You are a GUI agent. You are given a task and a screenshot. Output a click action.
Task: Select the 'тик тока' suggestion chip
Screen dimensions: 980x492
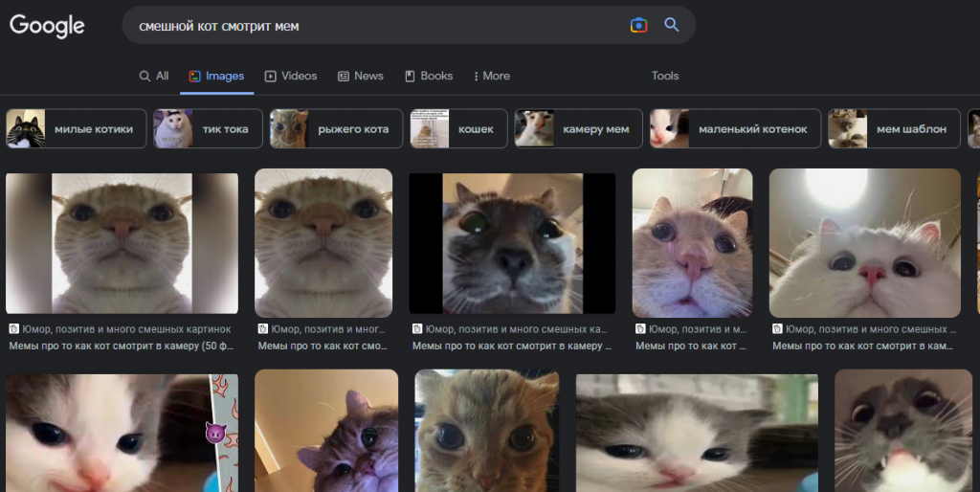pos(207,129)
